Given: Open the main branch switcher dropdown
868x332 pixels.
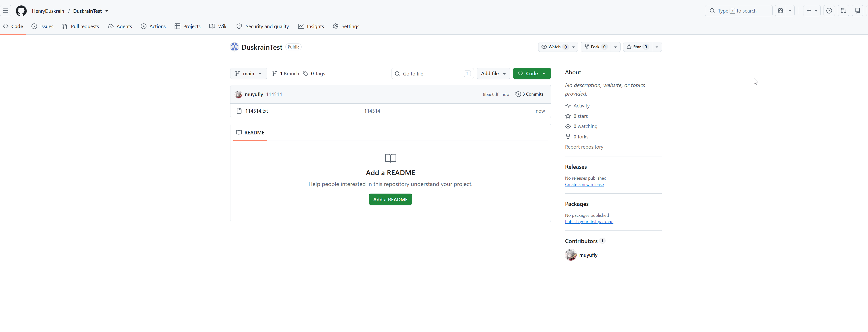Looking at the screenshot, I should [x=249, y=74].
